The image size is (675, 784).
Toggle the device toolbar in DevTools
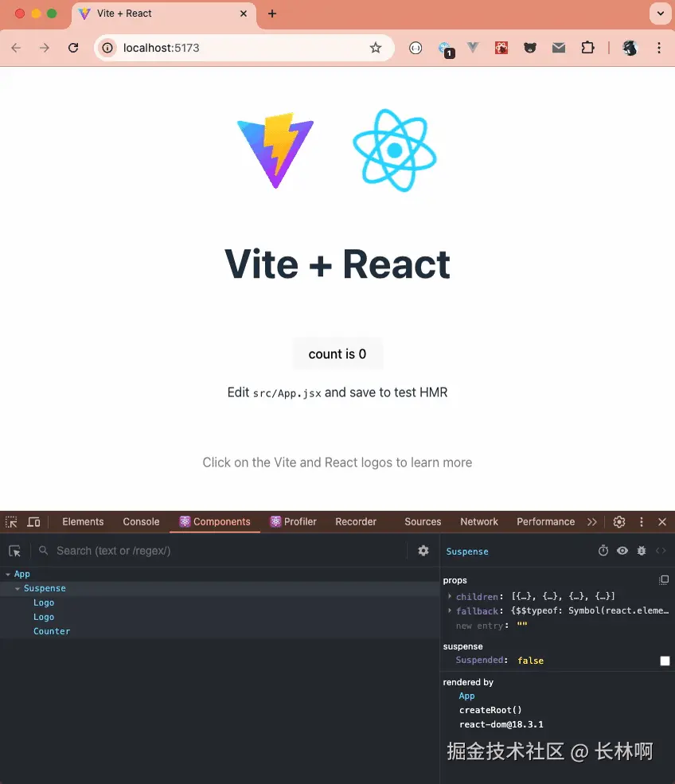[x=33, y=522]
